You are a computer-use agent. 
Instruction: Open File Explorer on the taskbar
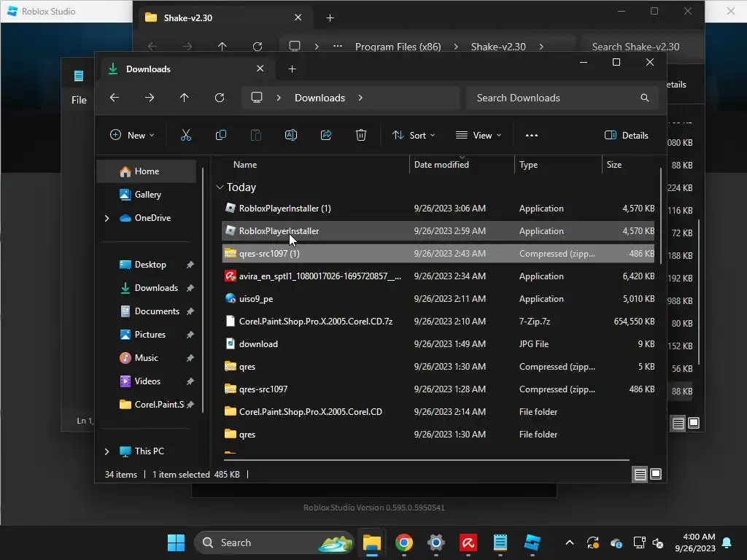372,542
